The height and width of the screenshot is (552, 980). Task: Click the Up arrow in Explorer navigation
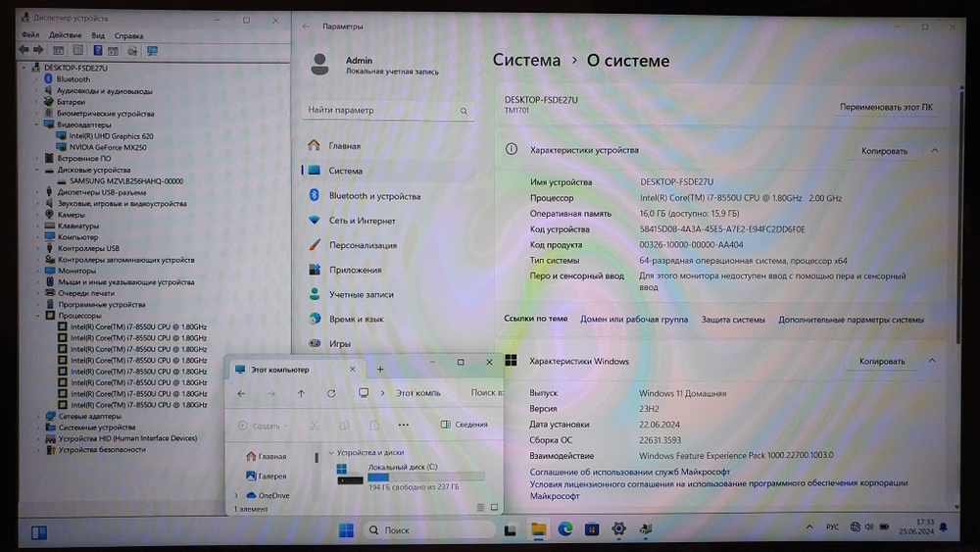301,393
